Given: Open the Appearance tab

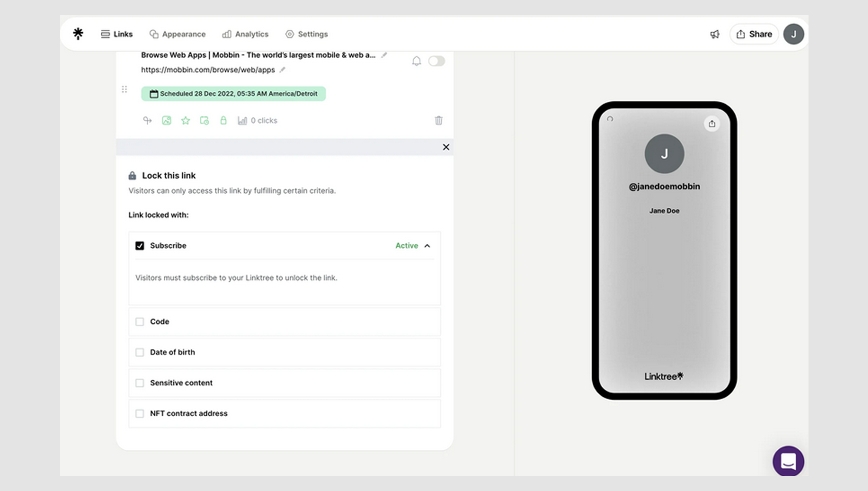Looking at the screenshot, I should (x=178, y=34).
